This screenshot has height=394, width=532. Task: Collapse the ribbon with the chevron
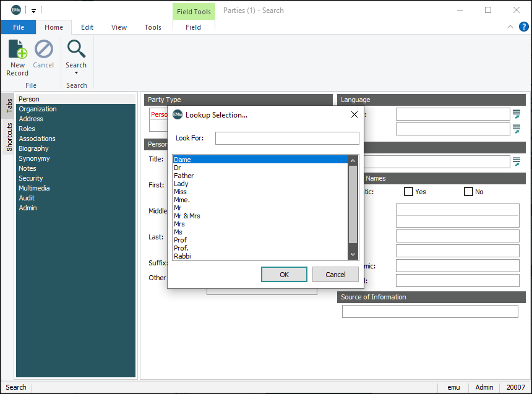pos(510,27)
